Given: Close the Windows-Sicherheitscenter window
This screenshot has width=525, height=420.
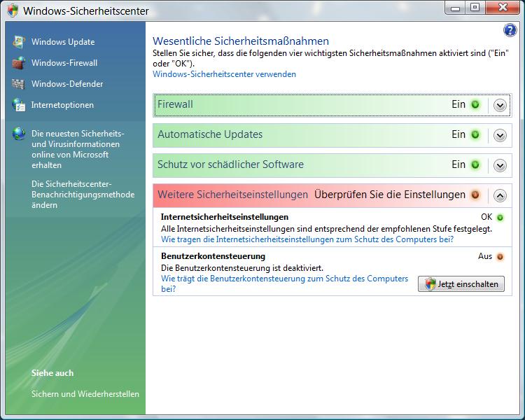Looking at the screenshot, I should click(x=502, y=8).
